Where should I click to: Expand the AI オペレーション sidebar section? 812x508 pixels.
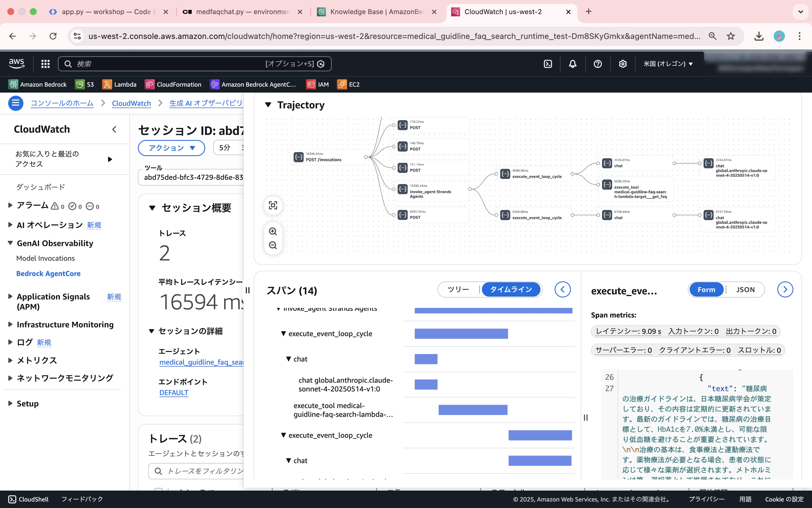[10, 225]
